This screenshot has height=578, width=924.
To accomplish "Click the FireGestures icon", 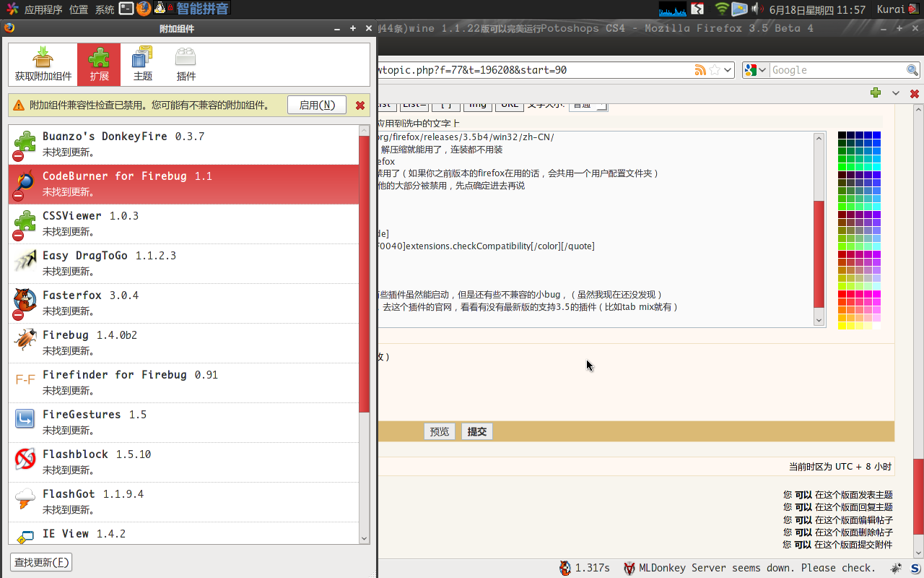I will [x=25, y=419].
